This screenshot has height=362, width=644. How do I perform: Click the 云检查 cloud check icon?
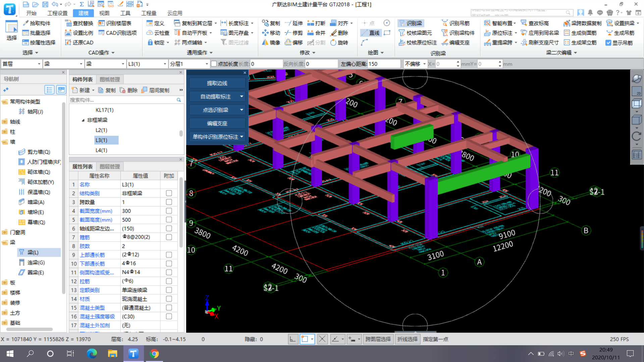pyautogui.click(x=158, y=33)
